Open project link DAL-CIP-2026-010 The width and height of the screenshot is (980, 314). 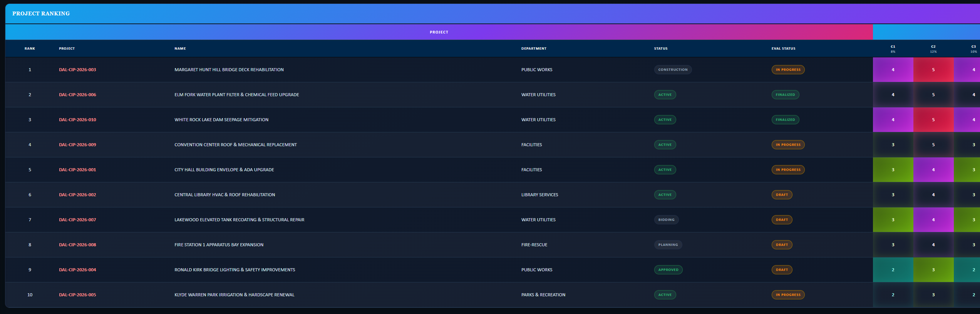point(77,120)
